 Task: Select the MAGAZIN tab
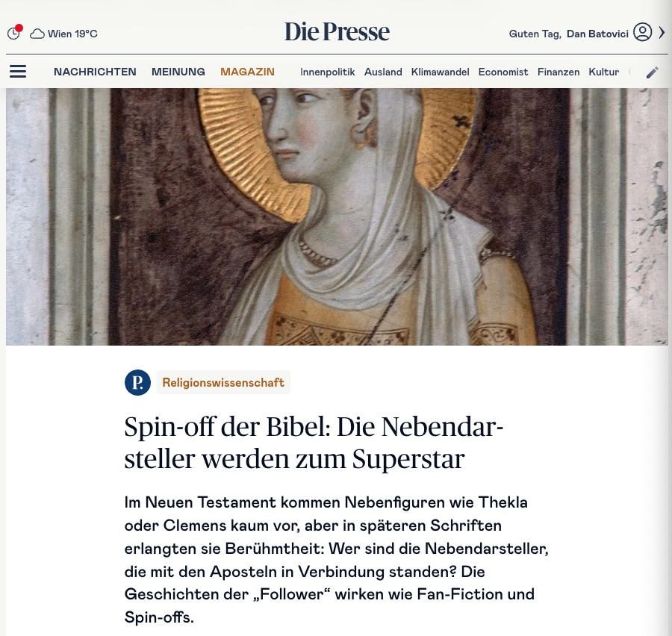[247, 72]
